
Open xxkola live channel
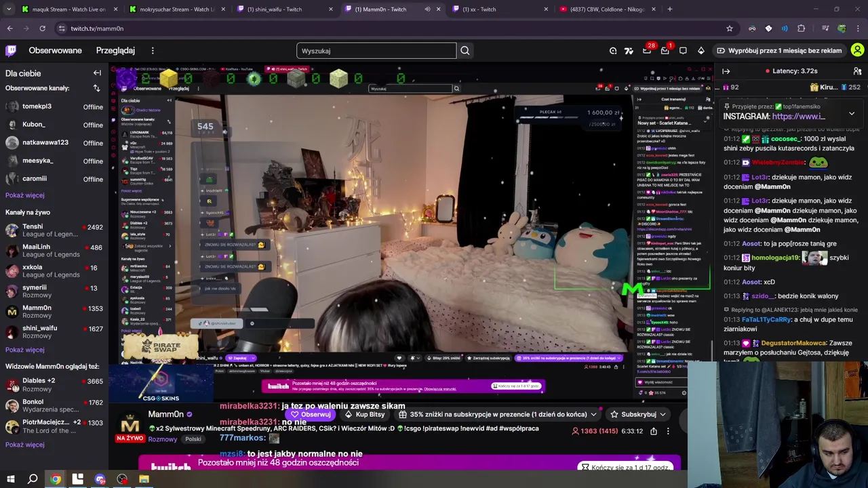click(x=54, y=271)
